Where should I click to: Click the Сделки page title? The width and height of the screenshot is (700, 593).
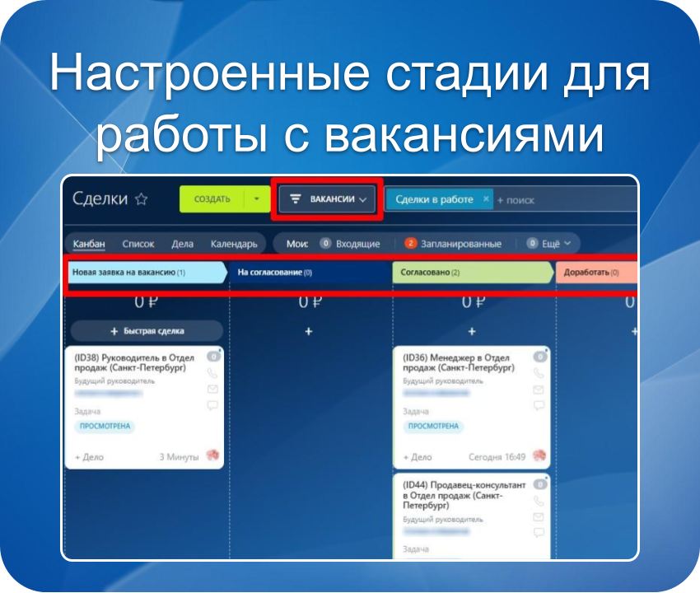pos(100,198)
